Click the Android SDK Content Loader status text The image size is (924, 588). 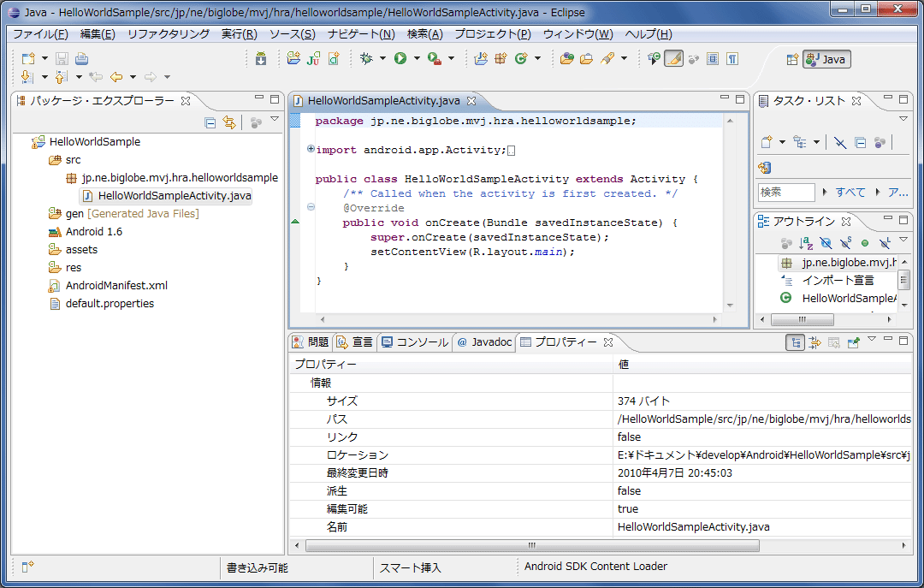(x=595, y=567)
